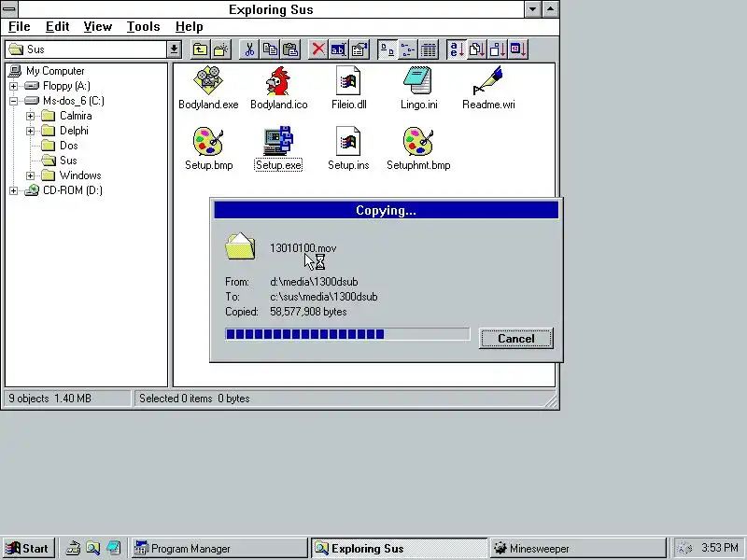747x560 pixels.
Task: Collapse the Ms-dos_6 (C:) tree node
Action: tap(13, 101)
